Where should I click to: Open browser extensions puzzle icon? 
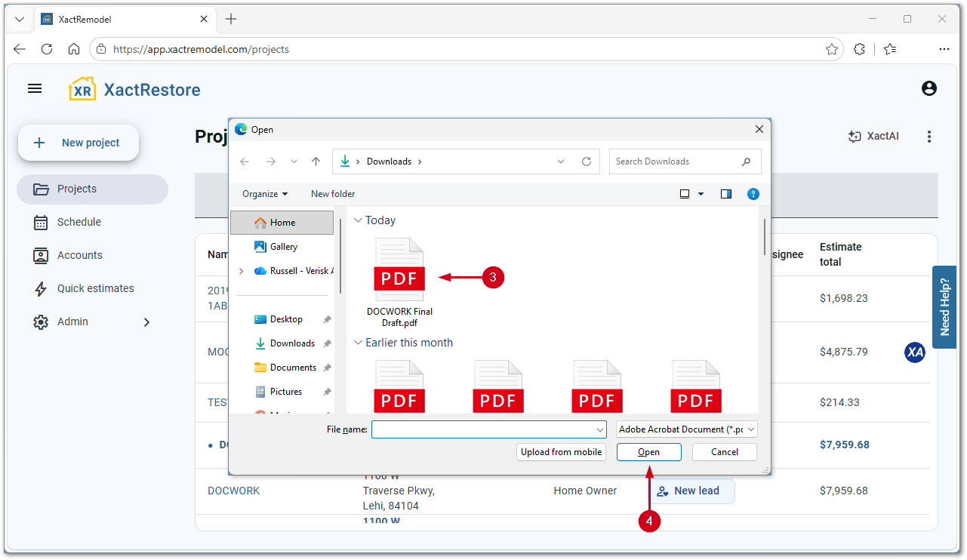859,49
